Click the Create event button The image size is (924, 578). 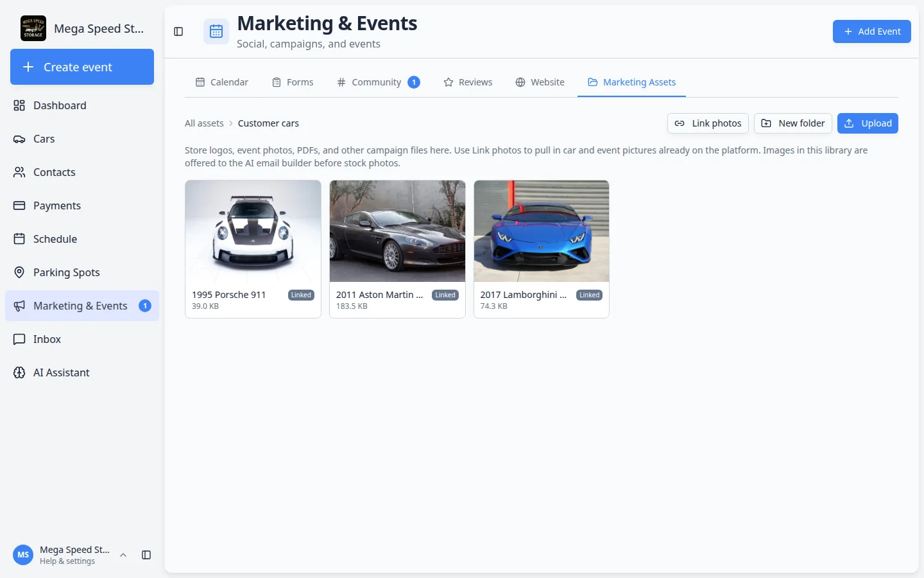pyautogui.click(x=82, y=67)
